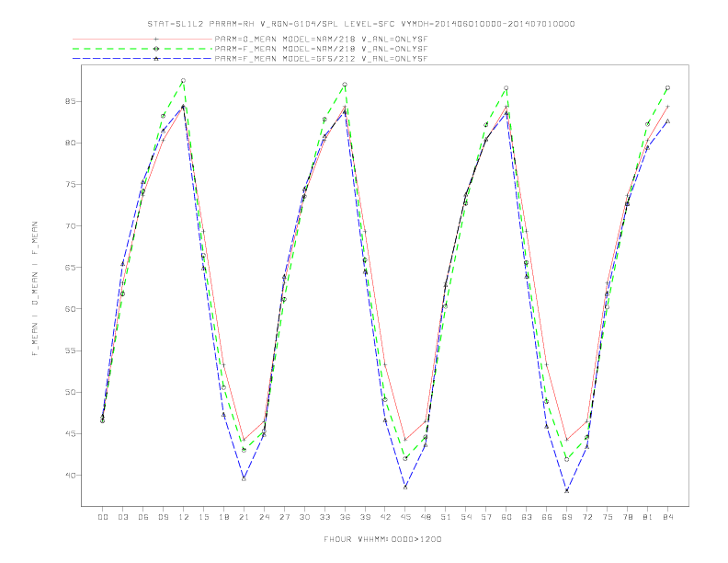Click x-axis forecast hour 21 label

point(244,517)
